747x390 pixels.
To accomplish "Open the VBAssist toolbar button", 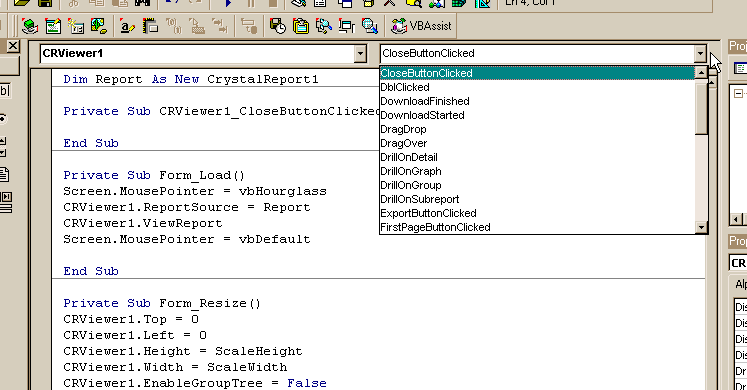I will pos(421,26).
